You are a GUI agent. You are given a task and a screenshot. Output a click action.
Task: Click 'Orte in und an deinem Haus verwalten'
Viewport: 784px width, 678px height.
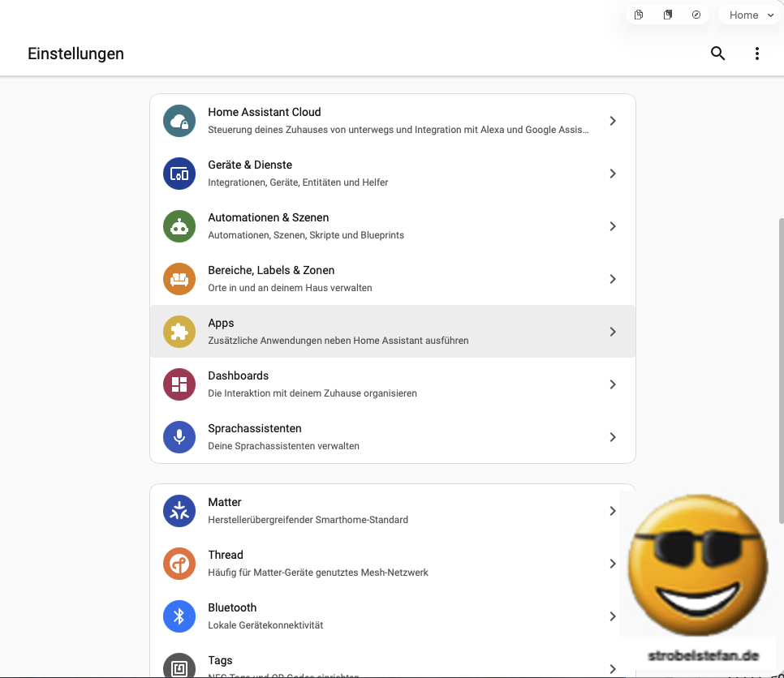pyautogui.click(x=290, y=288)
